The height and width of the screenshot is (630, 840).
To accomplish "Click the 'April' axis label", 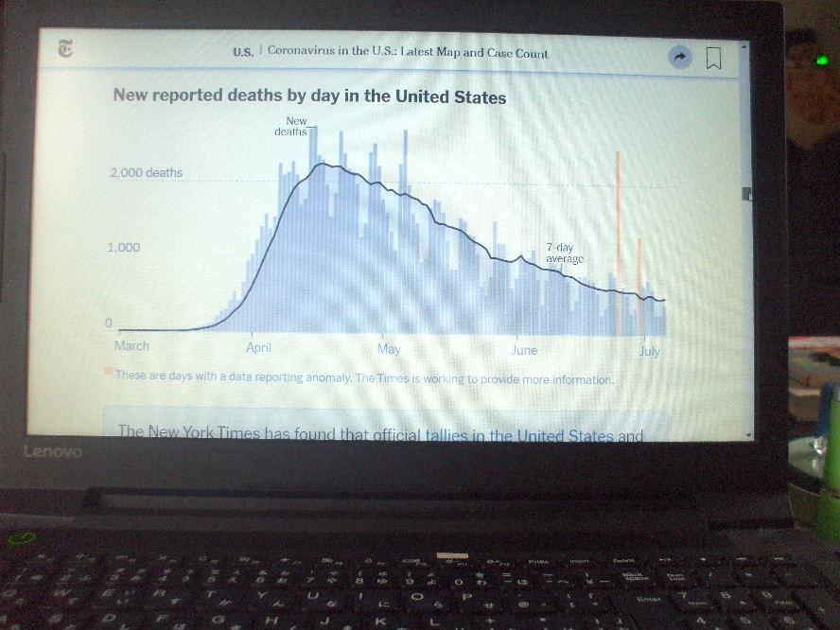I will pyautogui.click(x=259, y=348).
